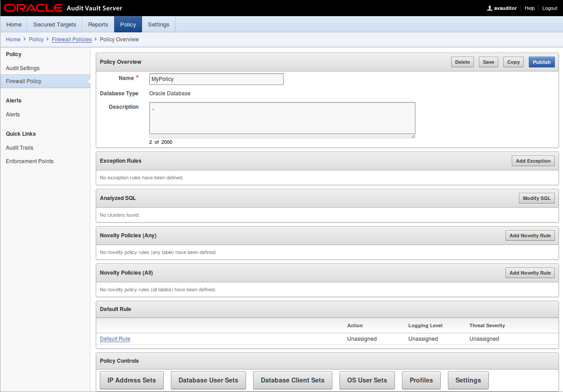Copy the policy

pyautogui.click(x=514, y=62)
